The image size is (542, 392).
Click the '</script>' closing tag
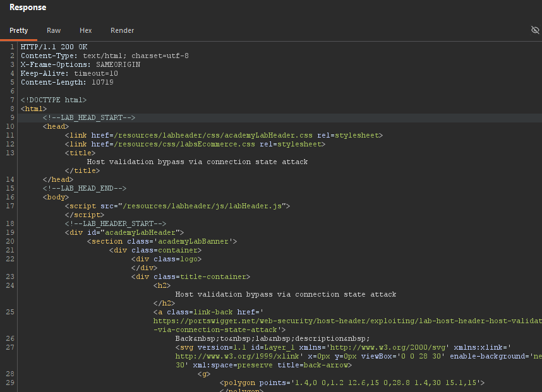[85, 215]
